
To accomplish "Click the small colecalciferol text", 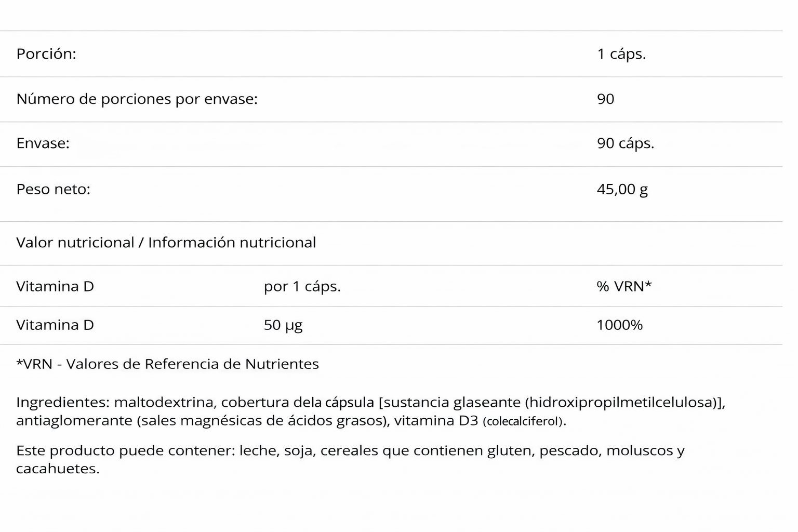I will coord(523,421).
